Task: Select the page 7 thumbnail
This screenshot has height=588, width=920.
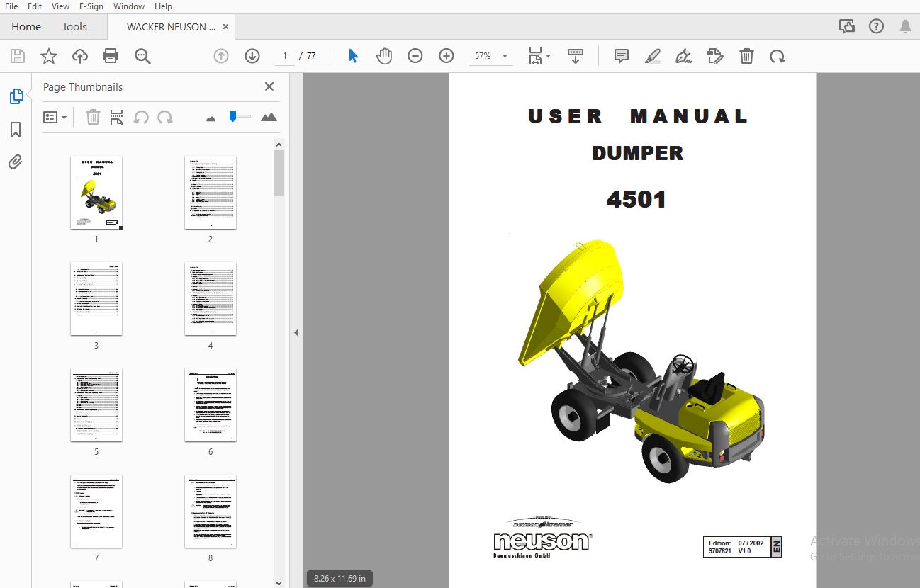Action: click(x=96, y=511)
